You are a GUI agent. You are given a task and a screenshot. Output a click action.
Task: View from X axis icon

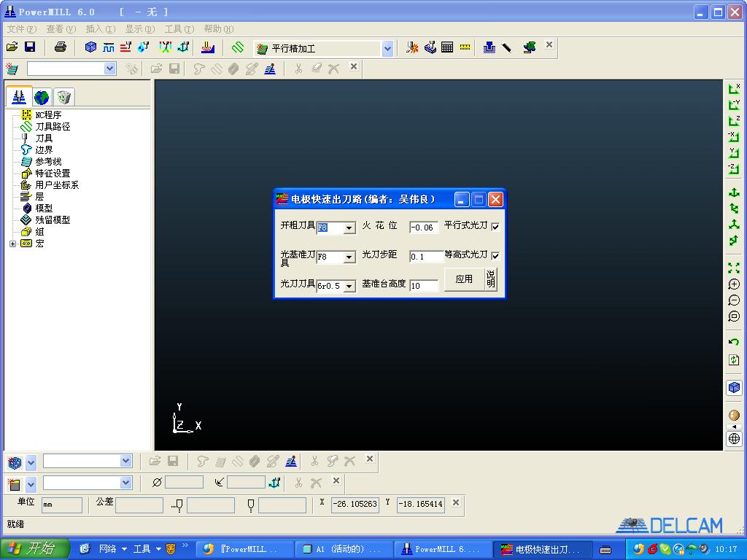pyautogui.click(x=734, y=88)
